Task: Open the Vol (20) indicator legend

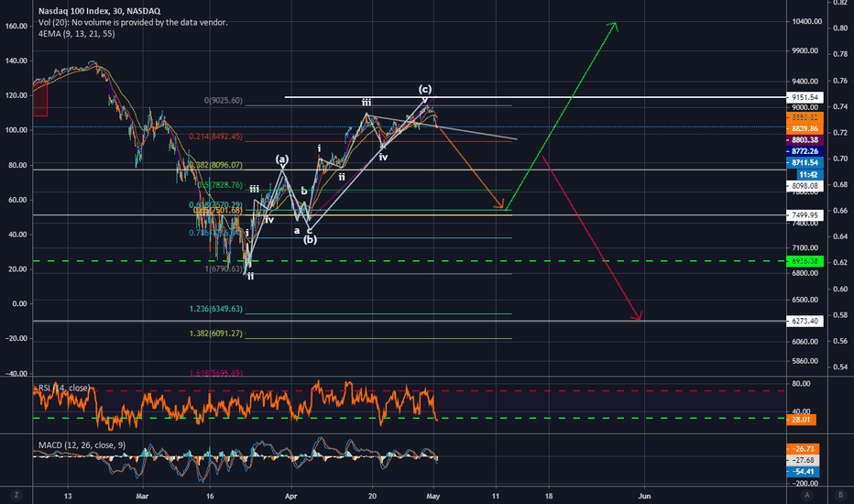Action: (x=133, y=22)
